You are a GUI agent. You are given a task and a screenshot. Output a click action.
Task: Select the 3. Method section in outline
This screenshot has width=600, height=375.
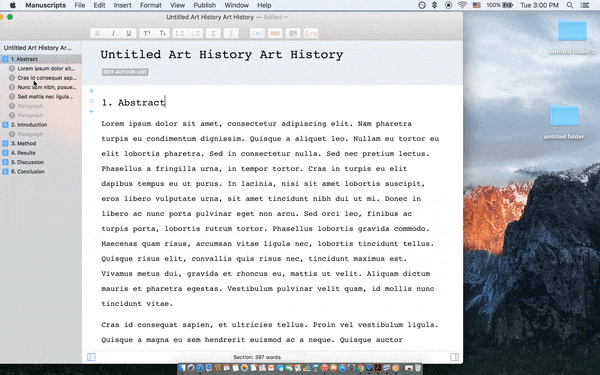click(x=41, y=143)
